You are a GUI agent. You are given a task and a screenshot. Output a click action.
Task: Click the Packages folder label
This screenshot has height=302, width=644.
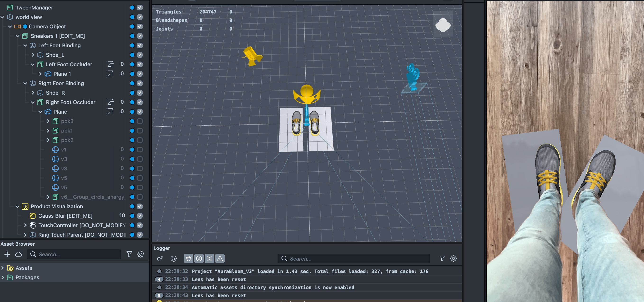[27, 277]
